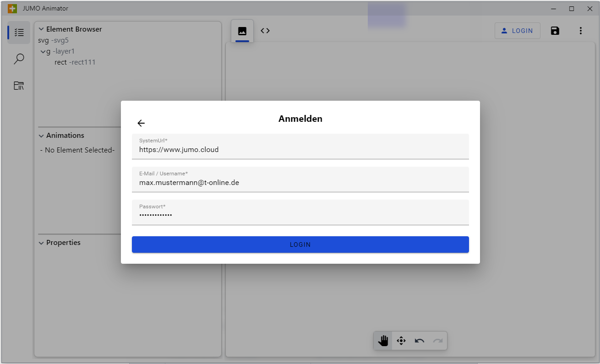Click the save disk icon

[x=555, y=31]
